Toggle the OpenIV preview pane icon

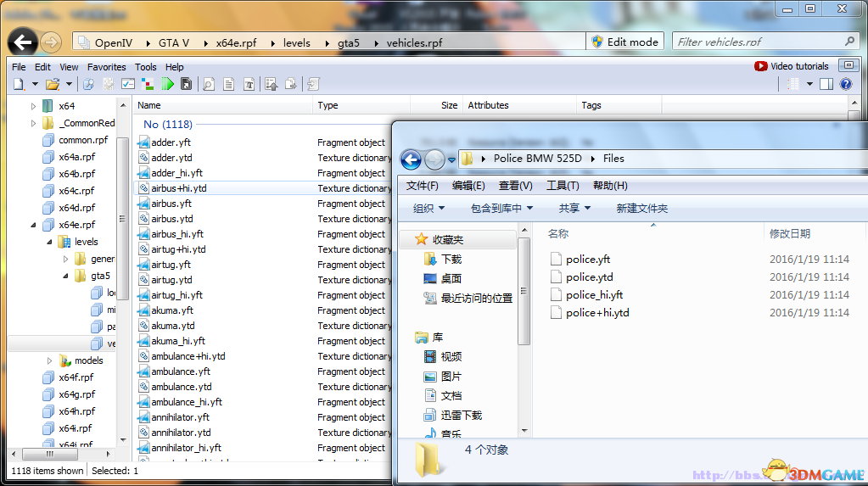tap(826, 84)
